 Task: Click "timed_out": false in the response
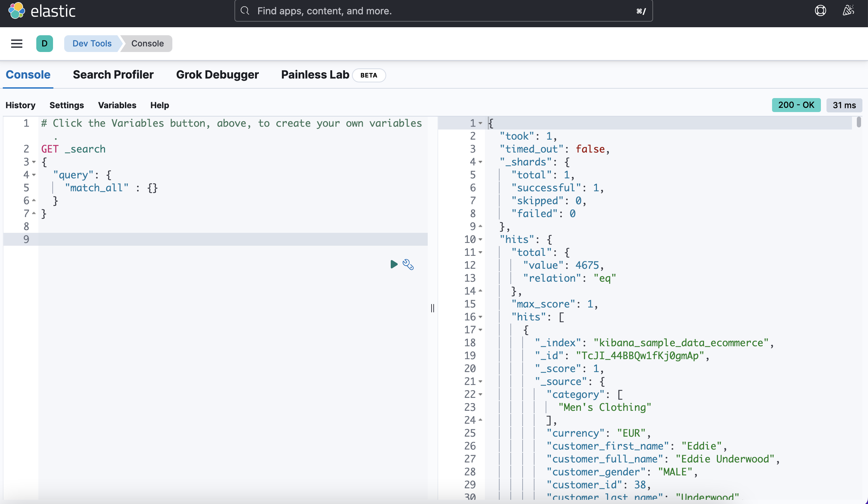pyautogui.click(x=555, y=149)
